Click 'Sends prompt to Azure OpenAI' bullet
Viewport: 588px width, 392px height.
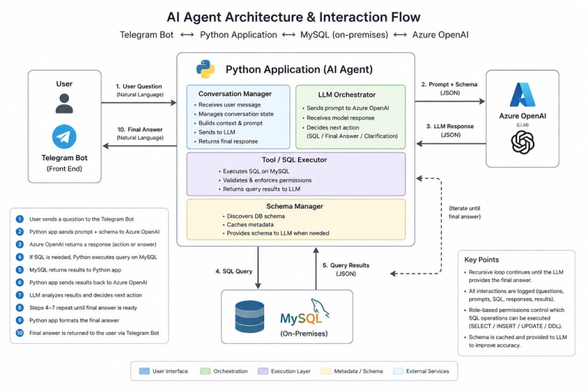pyautogui.click(x=347, y=108)
